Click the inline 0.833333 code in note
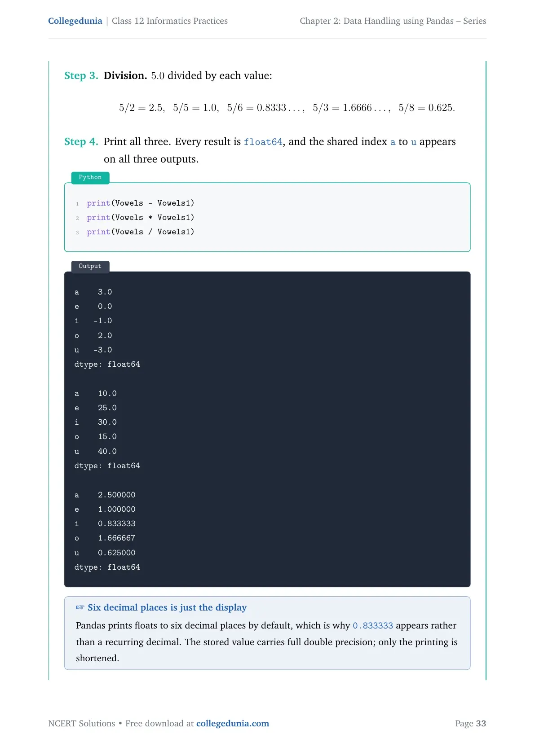 pyautogui.click(x=373, y=626)
